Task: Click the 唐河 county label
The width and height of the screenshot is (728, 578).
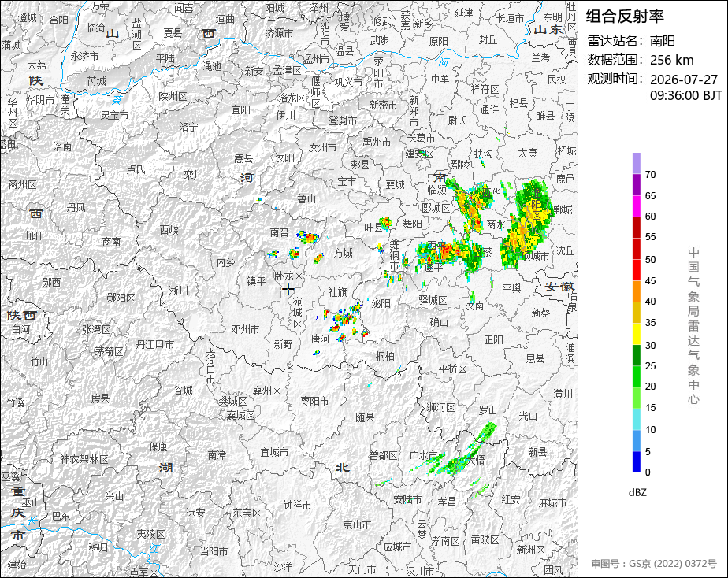Action: 319,339
